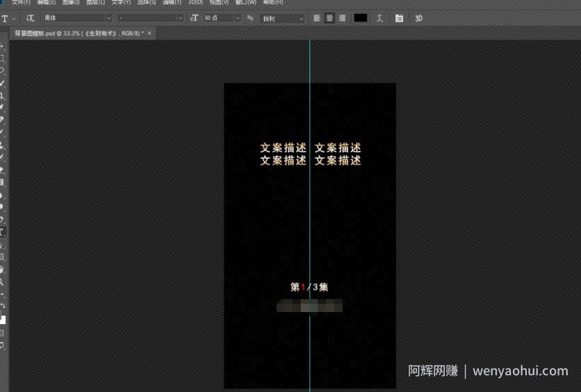Viewport: 581px width, 392px height.
Task: Select right align text option
Action: [x=342, y=18]
